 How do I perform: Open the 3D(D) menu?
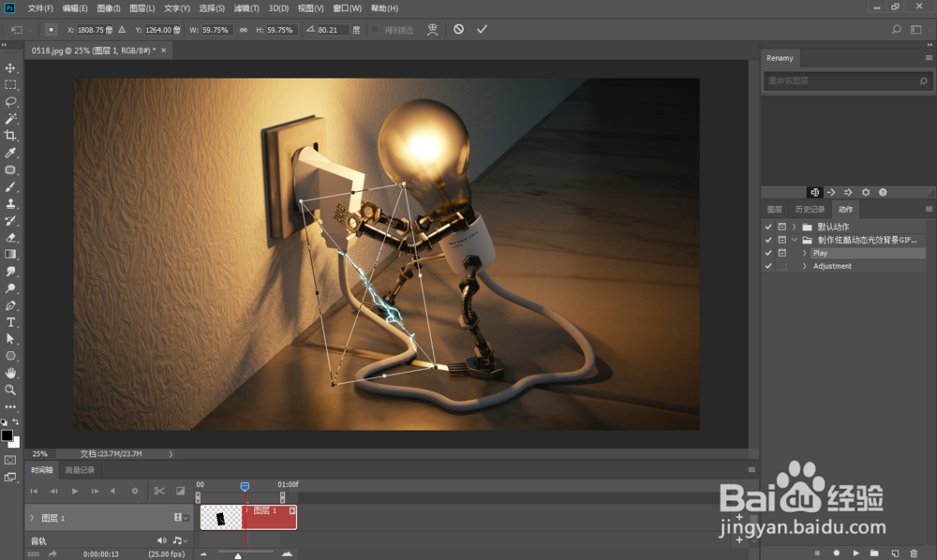pos(278,8)
